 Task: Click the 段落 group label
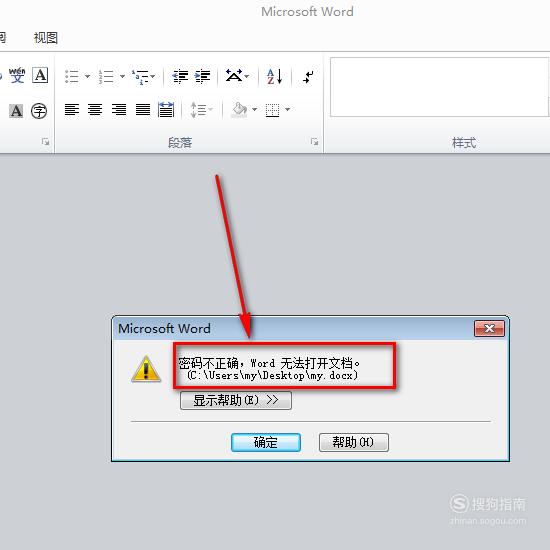tap(180, 143)
